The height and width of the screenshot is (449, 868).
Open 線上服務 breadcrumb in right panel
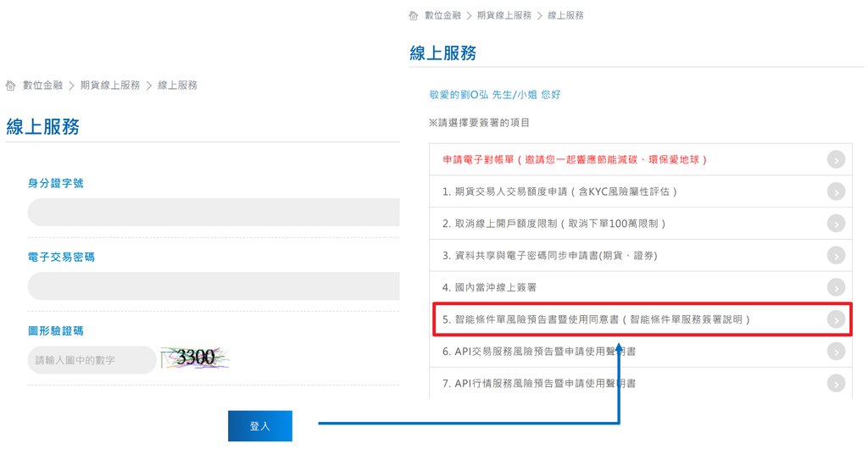(565, 15)
